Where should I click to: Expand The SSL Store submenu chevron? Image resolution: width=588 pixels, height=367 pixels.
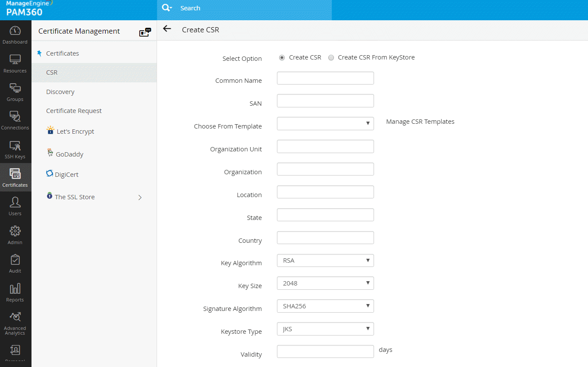[140, 198]
